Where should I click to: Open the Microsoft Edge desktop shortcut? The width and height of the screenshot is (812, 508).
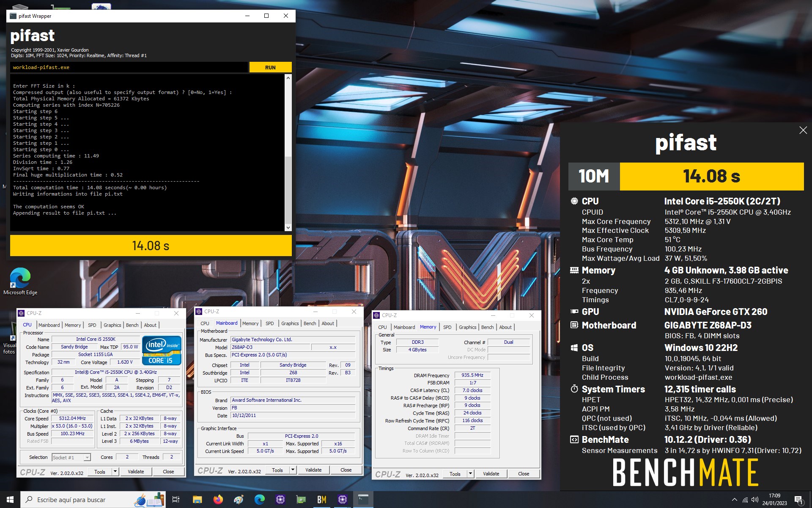point(20,281)
